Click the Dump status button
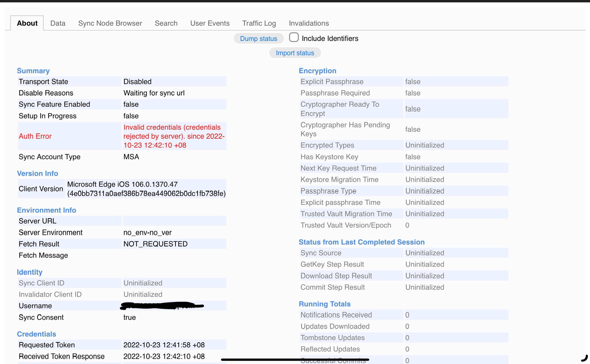This screenshot has height=364, width=590. pos(258,39)
